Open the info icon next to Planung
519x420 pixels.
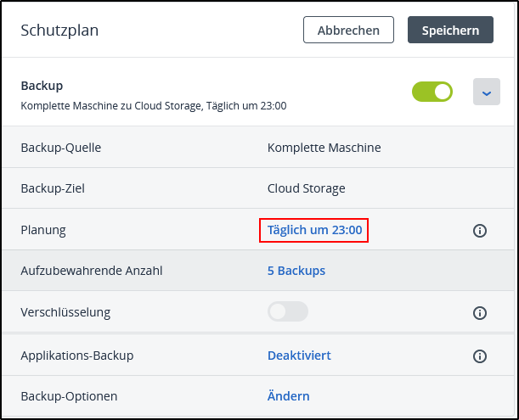click(479, 231)
